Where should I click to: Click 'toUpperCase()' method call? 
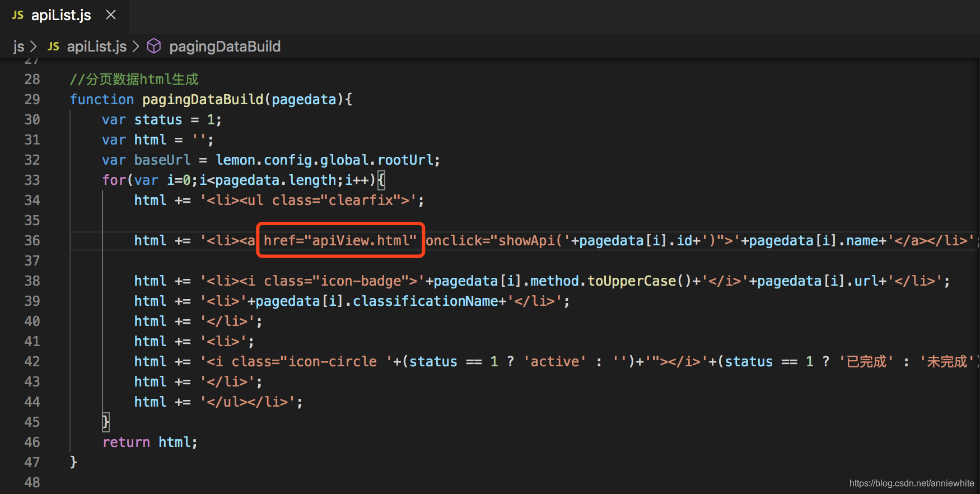(x=639, y=281)
